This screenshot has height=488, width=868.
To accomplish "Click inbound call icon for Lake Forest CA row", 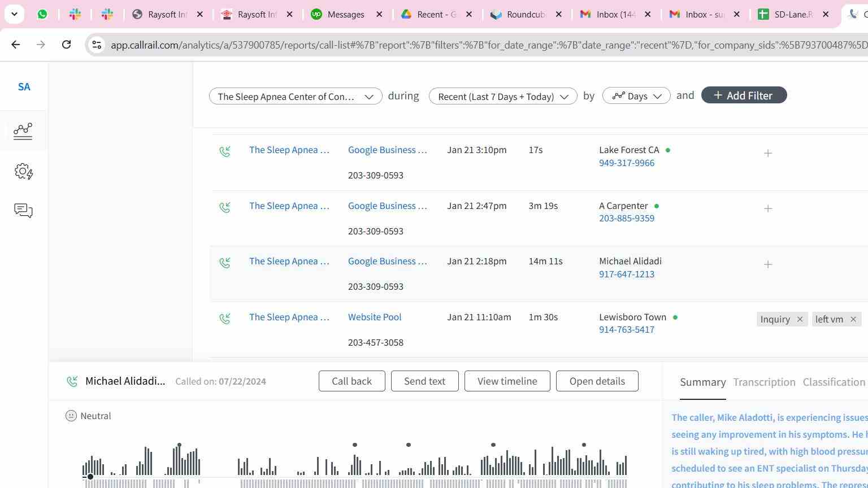I will tap(225, 151).
